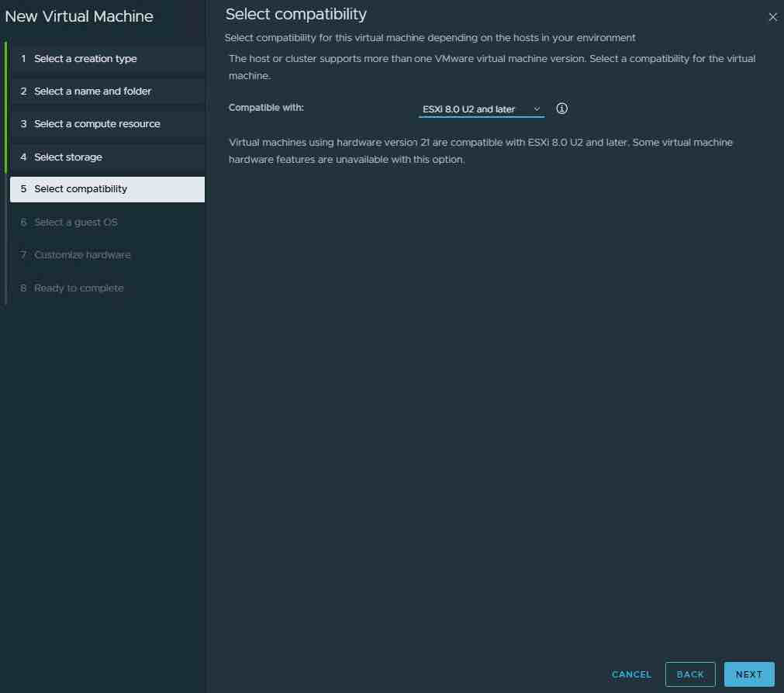
Task: Jump to step 2 Select a name and folder
Action: pos(92,91)
